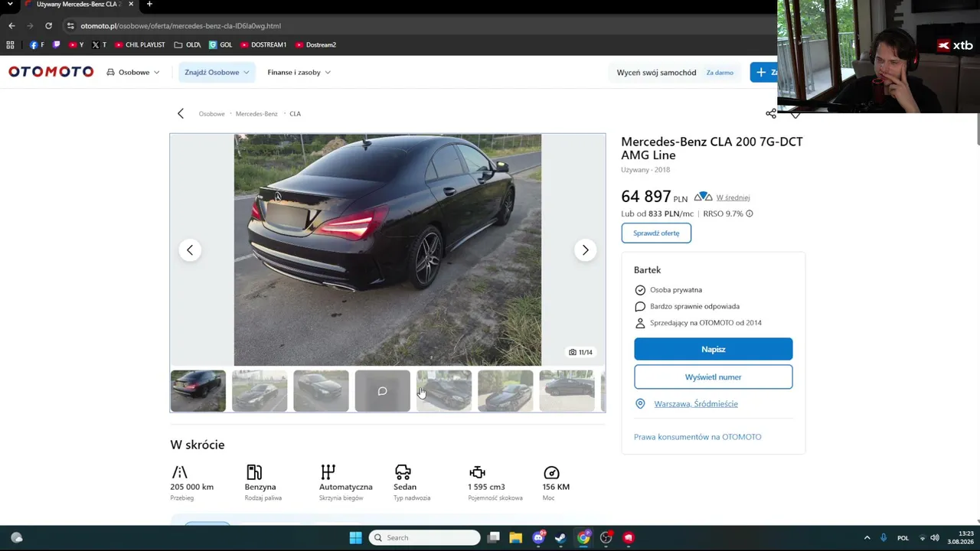Screen dimensions: 980x551
Task: Open the site information icon in address bar
Action: 70,25
